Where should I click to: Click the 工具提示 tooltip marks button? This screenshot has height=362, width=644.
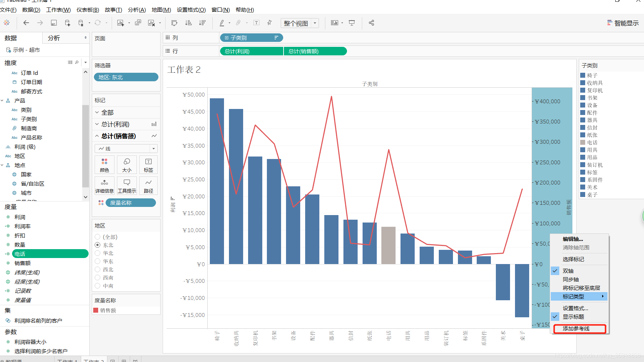tap(127, 186)
